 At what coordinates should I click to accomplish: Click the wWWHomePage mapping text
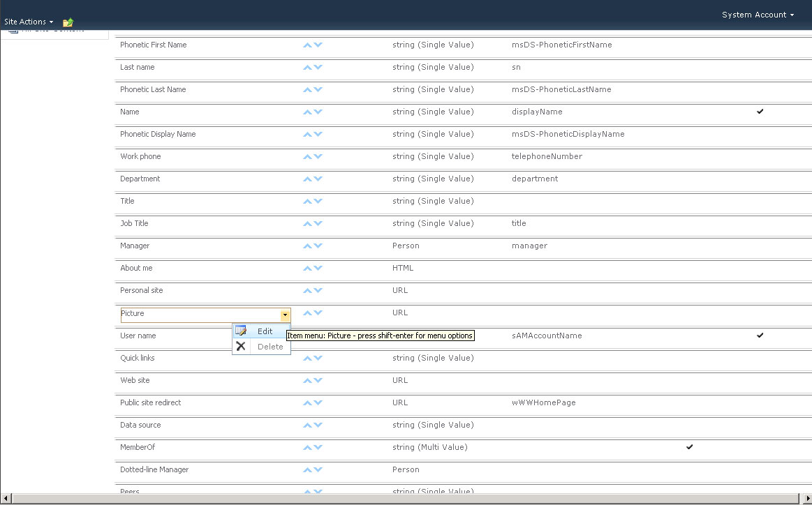pyautogui.click(x=544, y=402)
